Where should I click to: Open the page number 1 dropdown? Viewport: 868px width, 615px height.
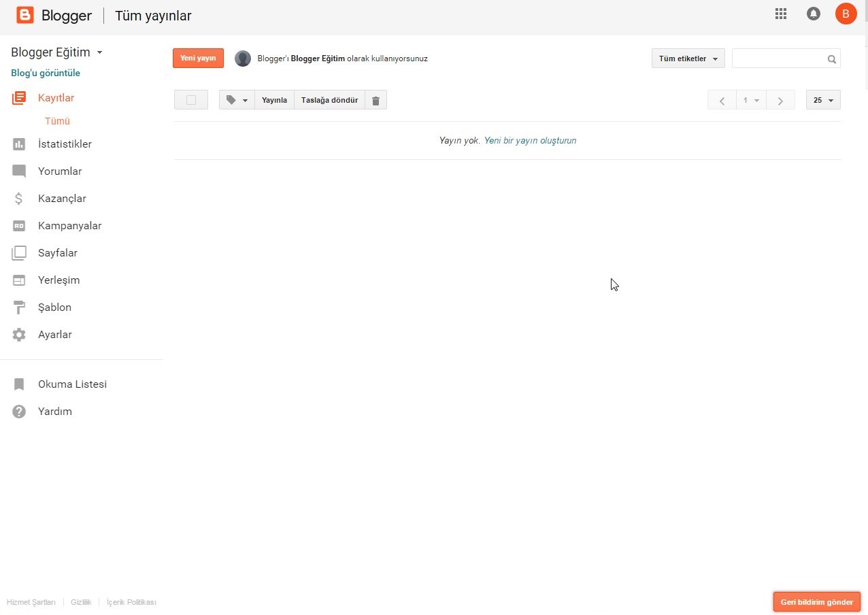pos(751,100)
